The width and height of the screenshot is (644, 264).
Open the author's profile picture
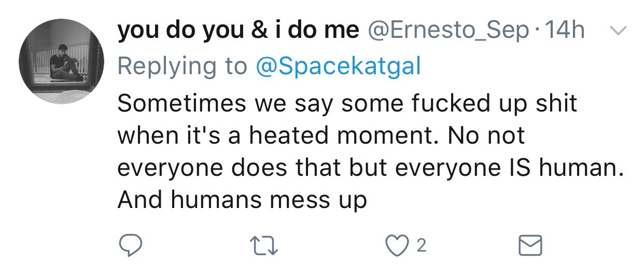pyautogui.click(x=61, y=61)
